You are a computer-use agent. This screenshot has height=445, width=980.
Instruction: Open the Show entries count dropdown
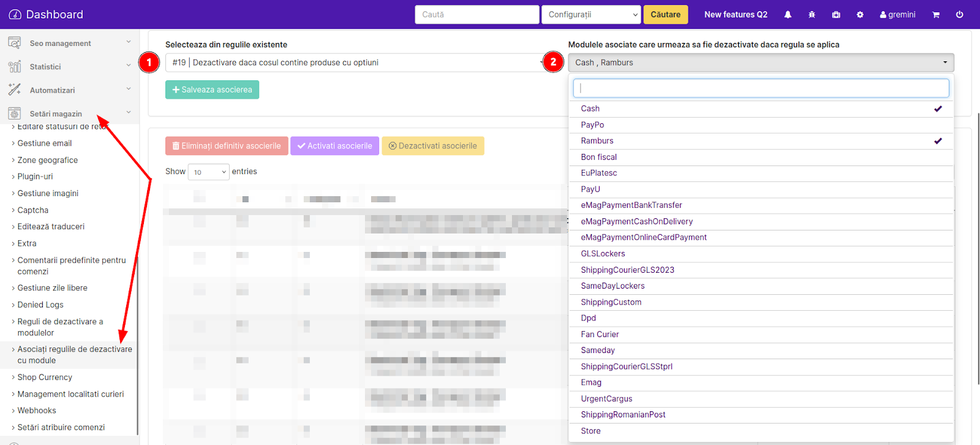[209, 172]
